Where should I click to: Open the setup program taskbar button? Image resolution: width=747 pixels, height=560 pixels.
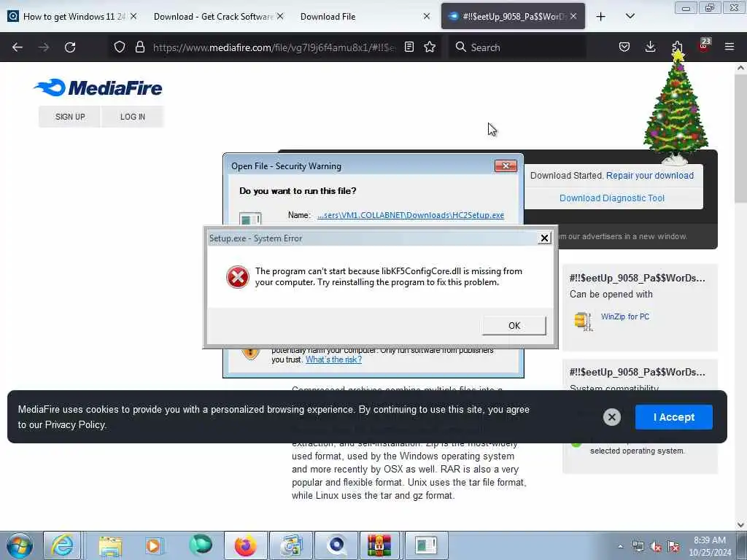click(x=426, y=545)
